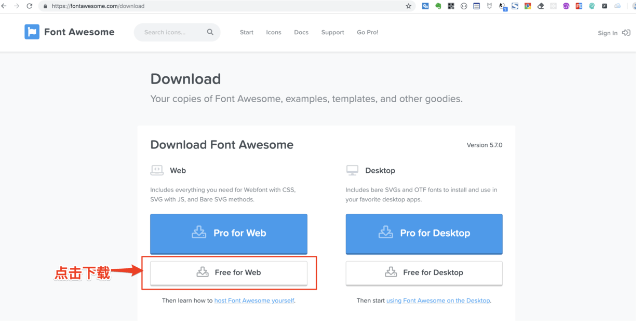Viewport: 644px width, 329px height.
Task: Click the circular brackets extension icon
Action: [x=464, y=6]
